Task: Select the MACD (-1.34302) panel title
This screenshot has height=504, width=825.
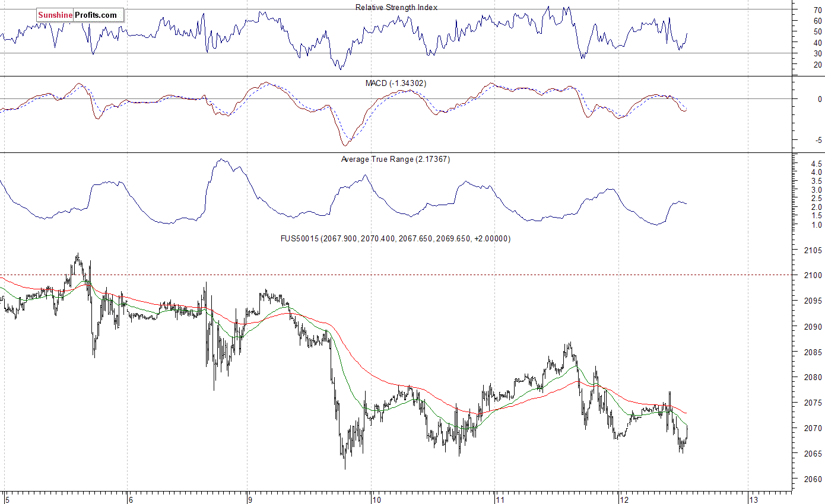Action: click(x=395, y=83)
